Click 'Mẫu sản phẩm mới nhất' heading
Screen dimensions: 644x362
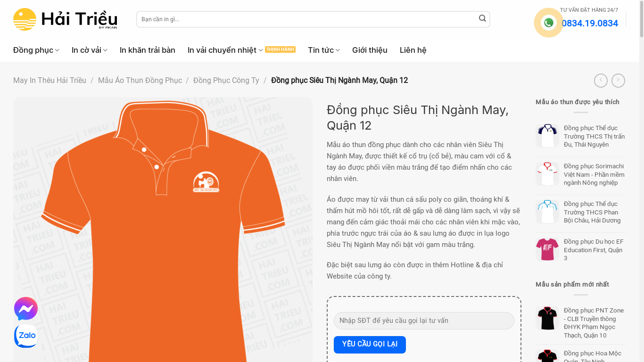(x=572, y=285)
